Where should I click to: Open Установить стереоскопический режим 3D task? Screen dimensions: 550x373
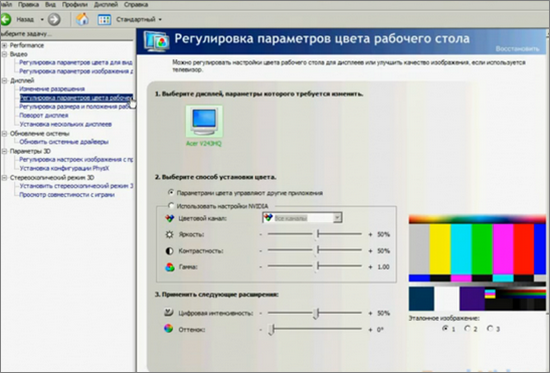pyautogui.click(x=76, y=186)
